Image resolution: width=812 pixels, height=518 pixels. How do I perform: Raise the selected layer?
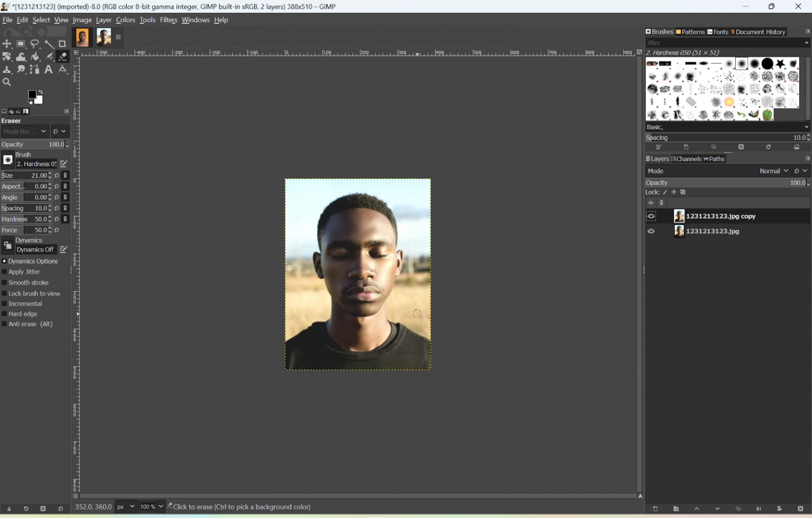point(697,509)
